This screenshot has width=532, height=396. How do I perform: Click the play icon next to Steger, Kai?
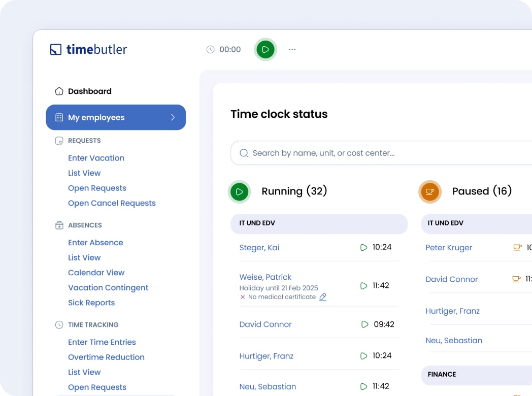pos(363,248)
